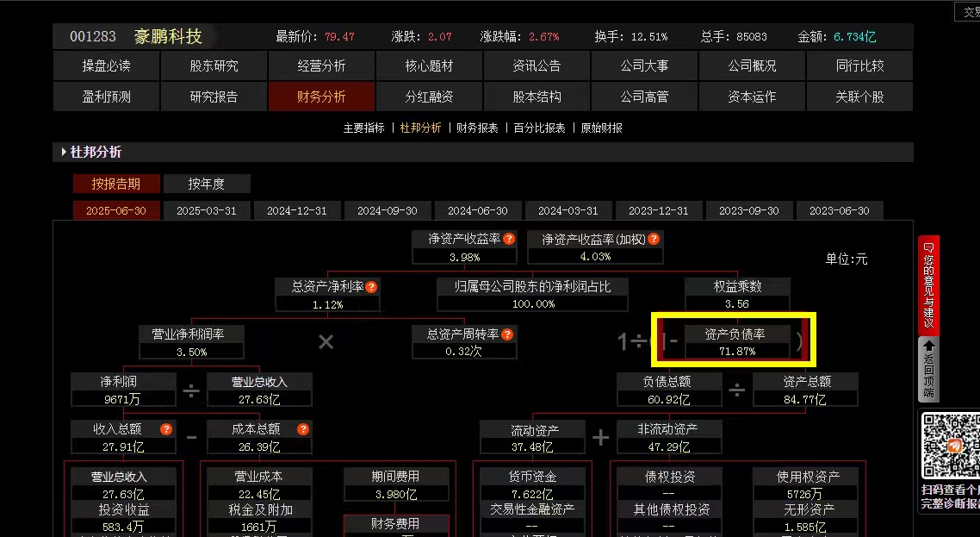
Task: Click help icon beside 成本总额
Action: [x=303, y=429]
